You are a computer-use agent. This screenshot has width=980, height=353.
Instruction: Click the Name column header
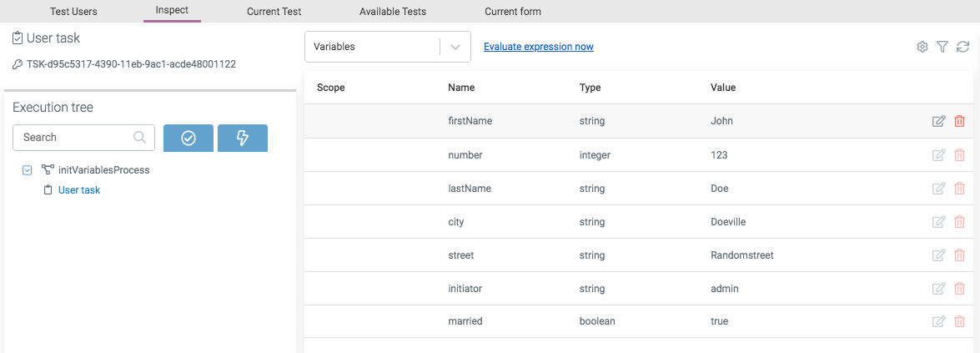(461, 88)
